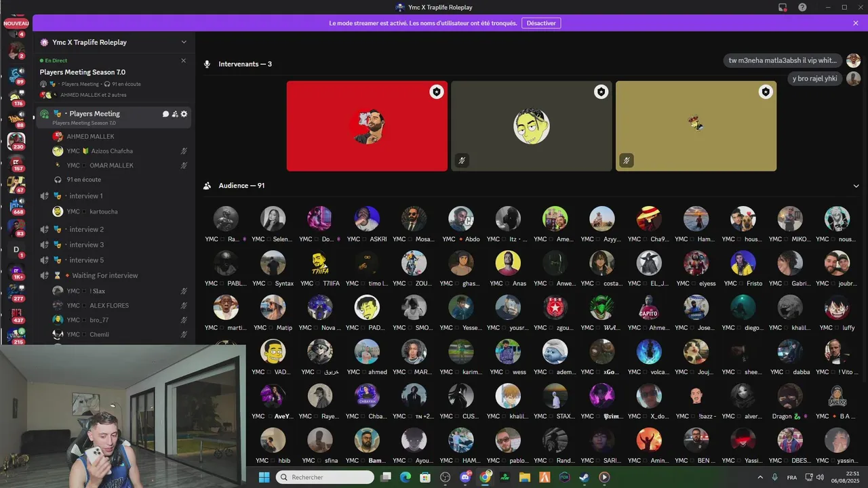Open the D server icon
The image size is (868, 488).
click(x=16, y=249)
